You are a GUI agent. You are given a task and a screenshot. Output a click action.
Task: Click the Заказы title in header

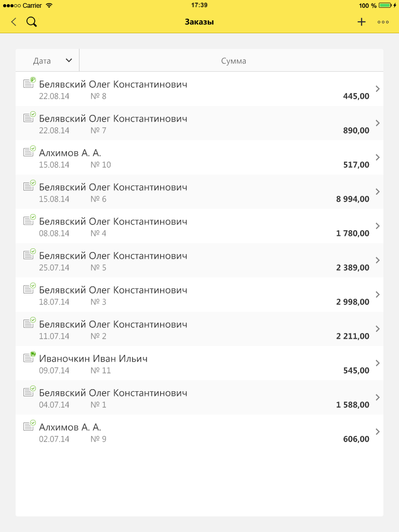click(199, 22)
